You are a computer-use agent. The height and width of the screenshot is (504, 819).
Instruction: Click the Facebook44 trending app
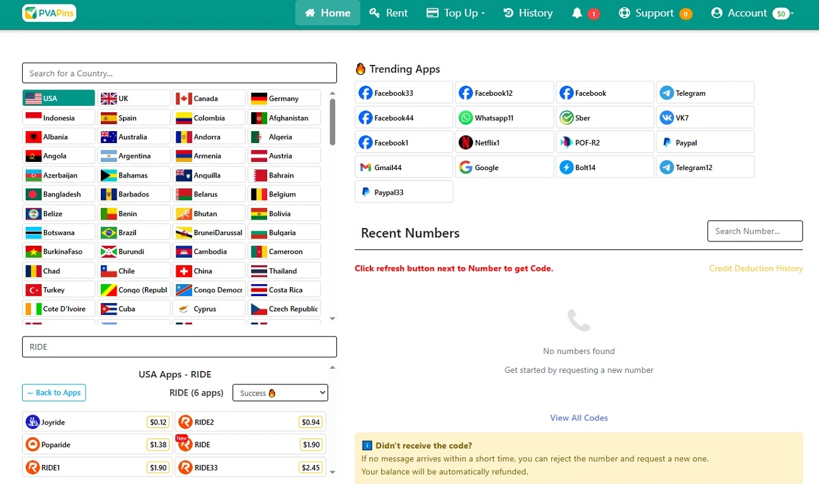404,118
